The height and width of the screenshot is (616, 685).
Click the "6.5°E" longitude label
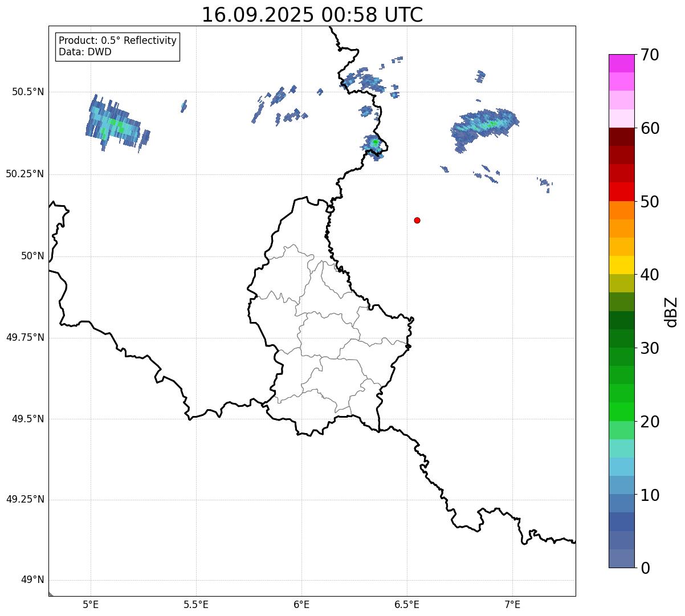pyautogui.click(x=407, y=604)
